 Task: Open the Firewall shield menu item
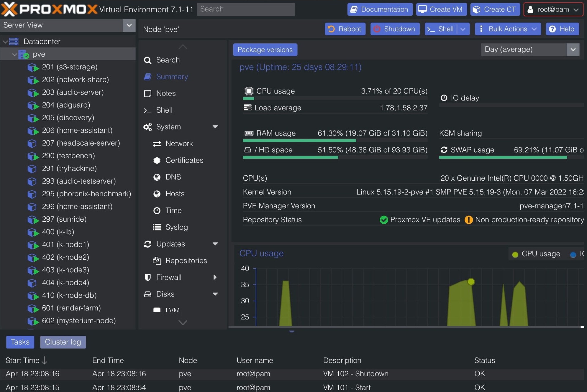tap(168, 277)
